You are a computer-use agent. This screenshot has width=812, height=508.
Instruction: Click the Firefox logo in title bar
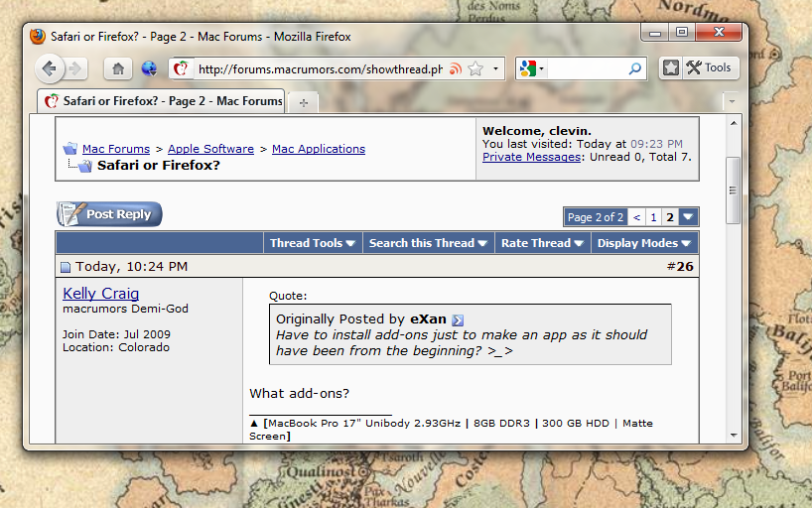[38, 37]
